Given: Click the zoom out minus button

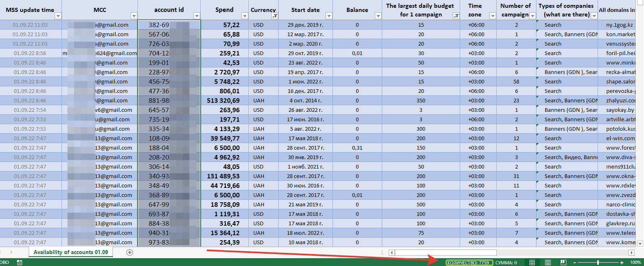Looking at the screenshot, I should point(575,262).
